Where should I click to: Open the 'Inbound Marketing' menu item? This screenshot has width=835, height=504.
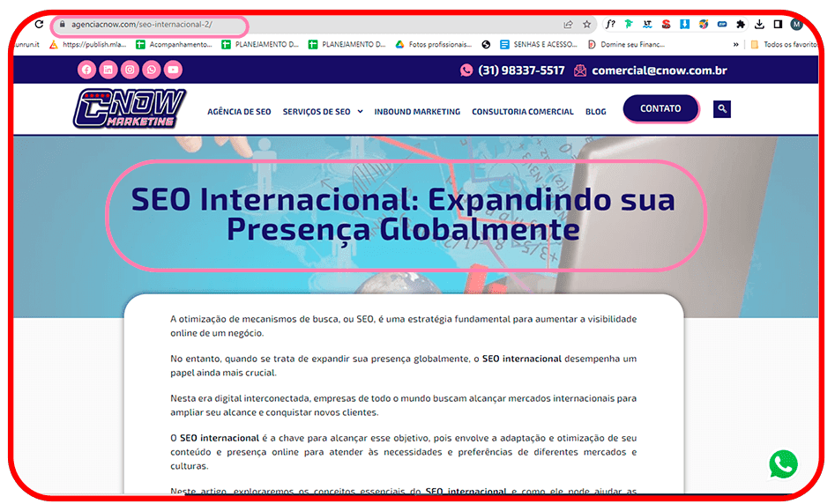coord(417,112)
